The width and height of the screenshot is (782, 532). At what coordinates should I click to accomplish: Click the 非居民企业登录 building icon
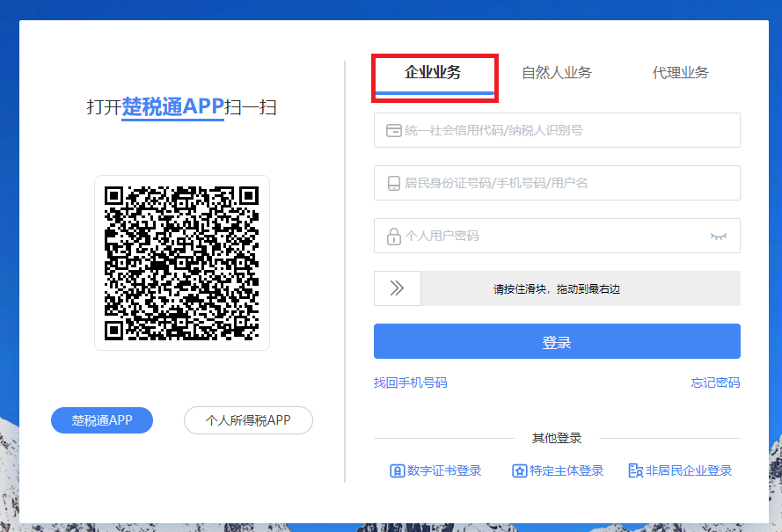[x=635, y=470]
